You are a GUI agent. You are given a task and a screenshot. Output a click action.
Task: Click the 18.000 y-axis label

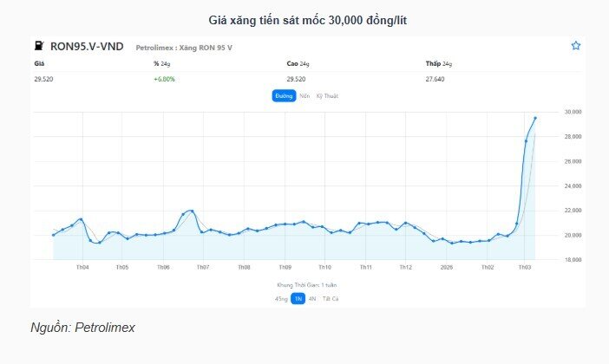[x=573, y=260]
